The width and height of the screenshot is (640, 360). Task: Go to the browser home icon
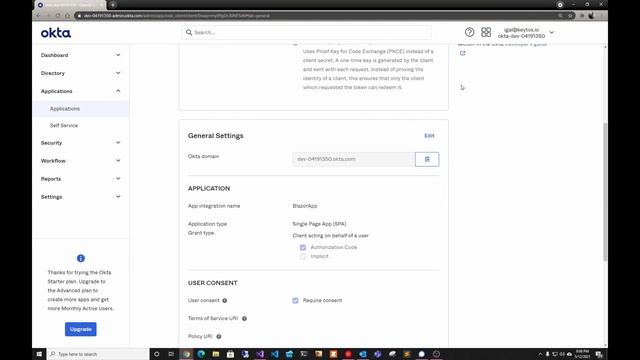[67, 16]
